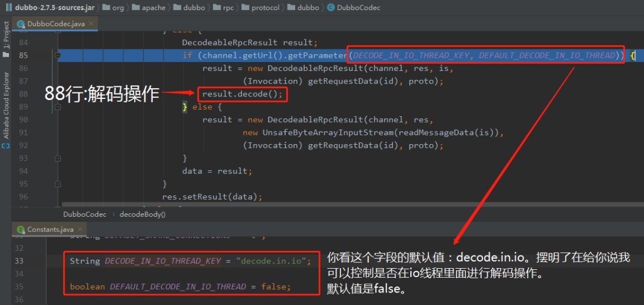
Task: Open the DubboCodec.java editor tab
Action: tap(55, 24)
